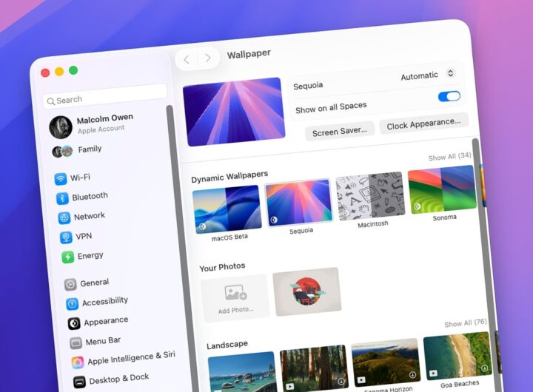
Task: Select Network label in sidebar
Action: click(90, 216)
